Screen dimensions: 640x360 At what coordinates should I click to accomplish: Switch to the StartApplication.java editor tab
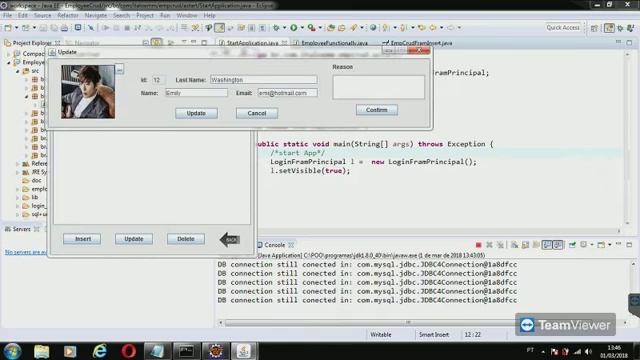[x=252, y=43]
